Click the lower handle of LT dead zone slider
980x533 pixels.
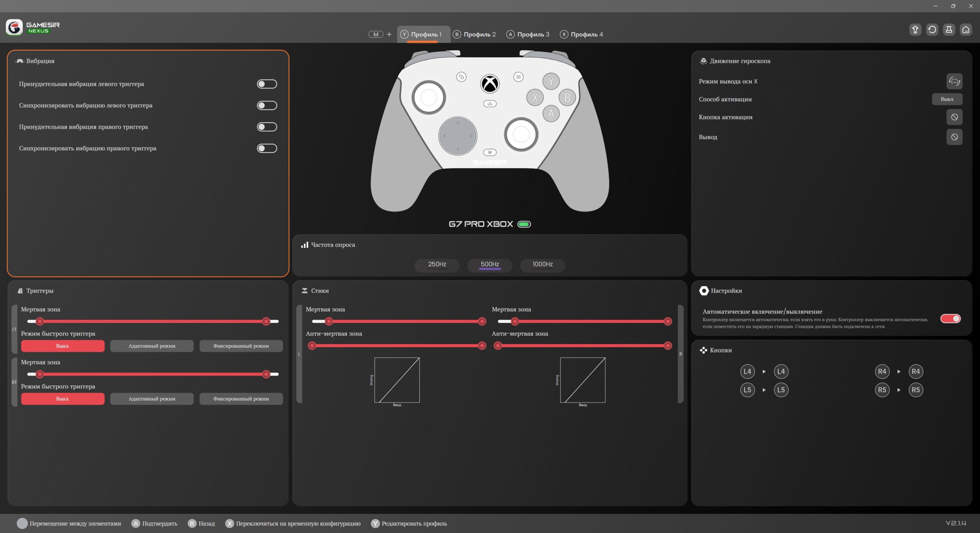(x=39, y=321)
